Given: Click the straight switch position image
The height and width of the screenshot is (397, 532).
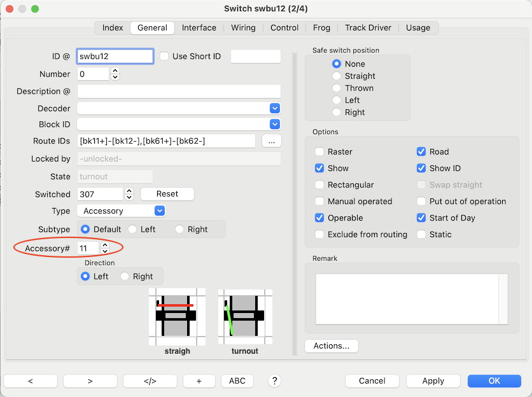Looking at the screenshot, I should pyautogui.click(x=176, y=315).
